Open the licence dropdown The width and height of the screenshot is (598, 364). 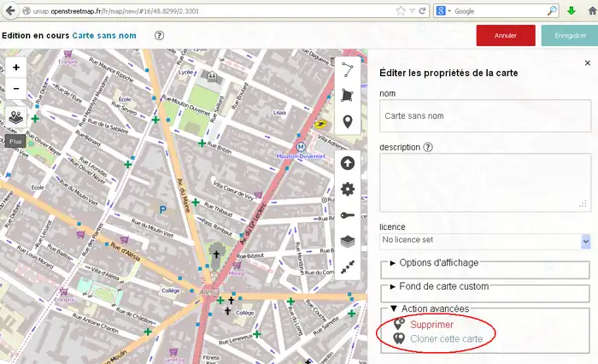pos(484,241)
